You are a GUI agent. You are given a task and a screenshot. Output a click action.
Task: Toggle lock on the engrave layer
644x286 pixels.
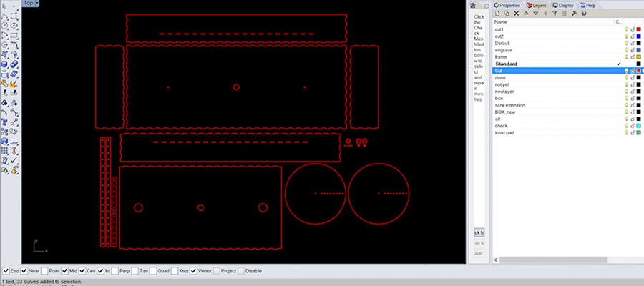click(633, 50)
